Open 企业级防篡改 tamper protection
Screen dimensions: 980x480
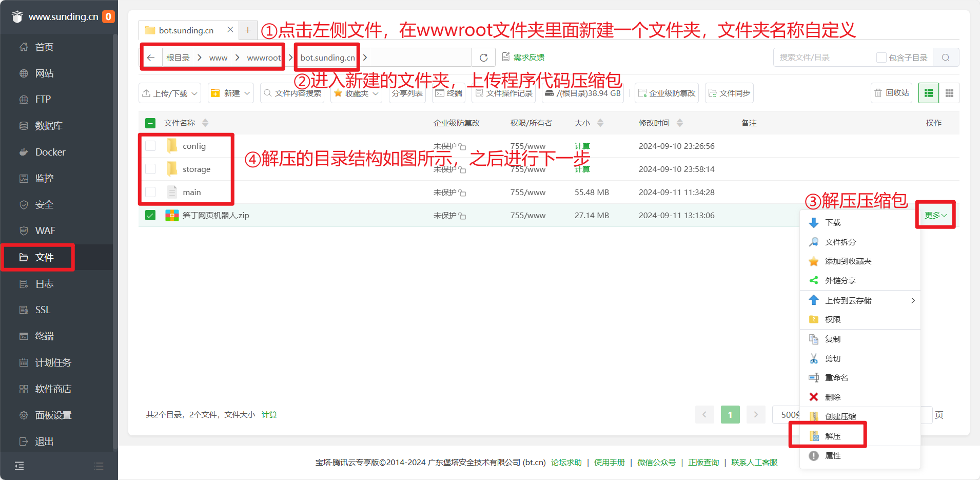click(666, 93)
